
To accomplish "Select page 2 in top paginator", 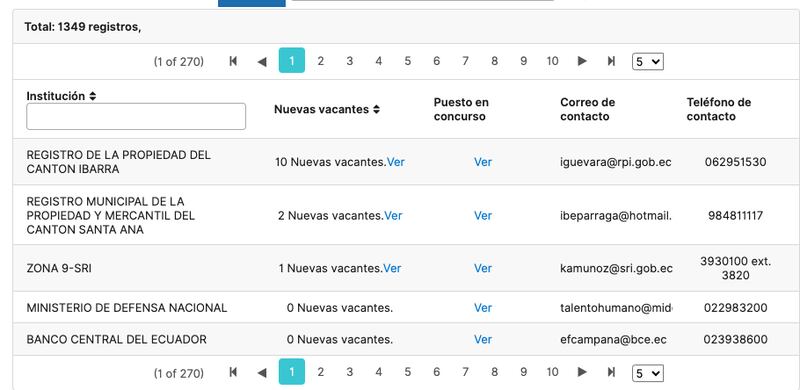I will (x=320, y=61).
